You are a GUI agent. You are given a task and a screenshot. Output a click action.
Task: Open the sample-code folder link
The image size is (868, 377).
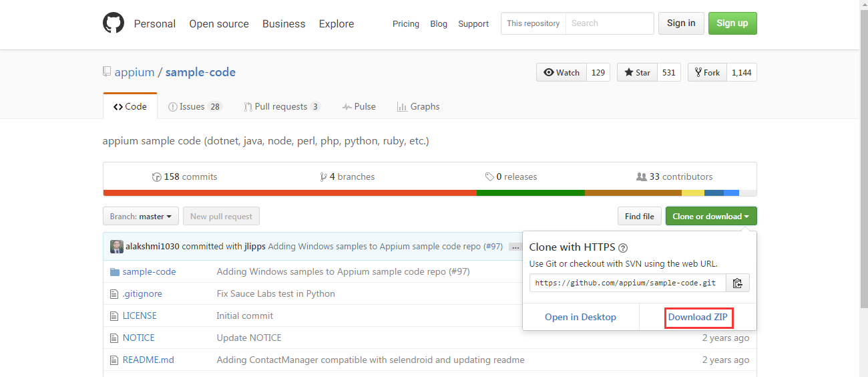(x=150, y=272)
